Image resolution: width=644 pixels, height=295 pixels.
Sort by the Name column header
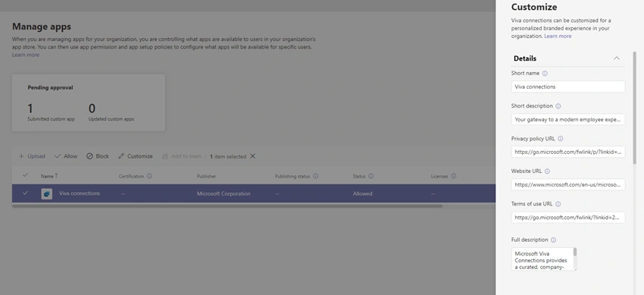pos(49,176)
